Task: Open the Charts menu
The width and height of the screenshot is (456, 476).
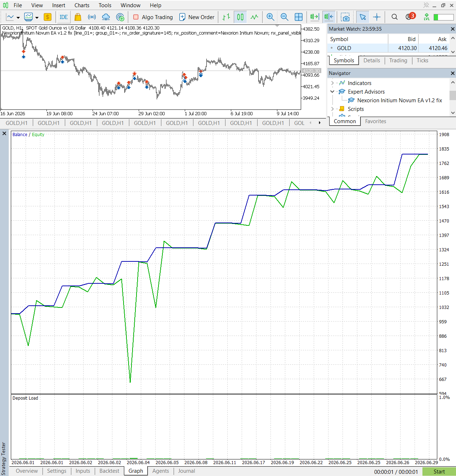Action: coord(82,5)
